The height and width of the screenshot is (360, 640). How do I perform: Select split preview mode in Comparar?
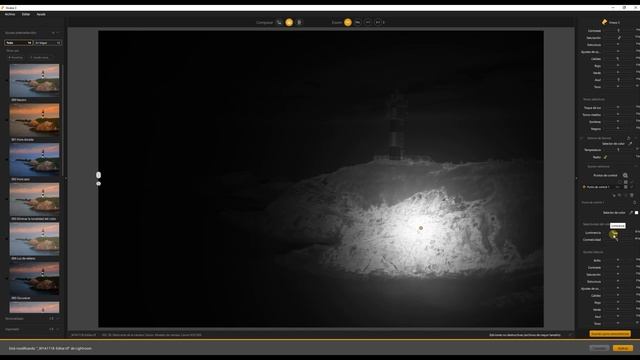289,22
